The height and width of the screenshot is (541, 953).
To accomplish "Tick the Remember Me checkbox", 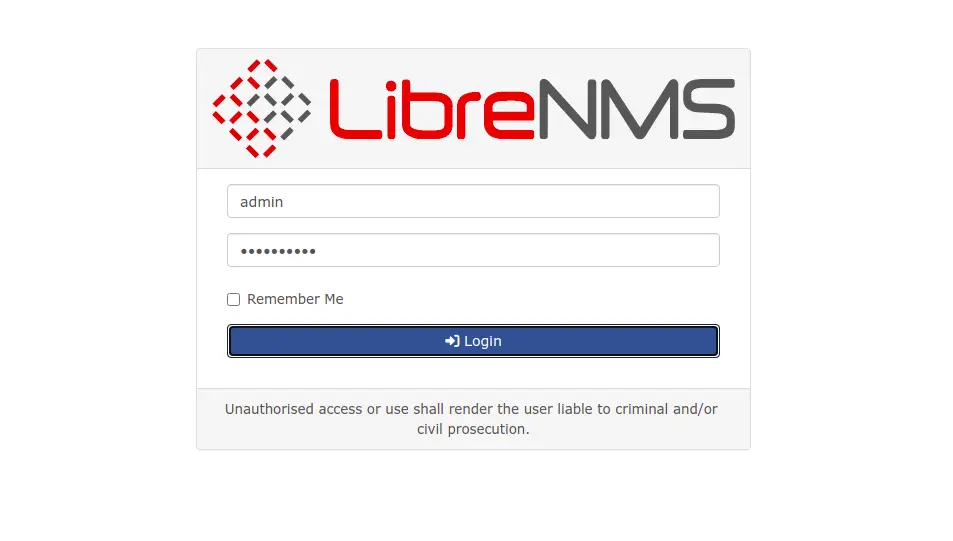I will pyautogui.click(x=233, y=299).
